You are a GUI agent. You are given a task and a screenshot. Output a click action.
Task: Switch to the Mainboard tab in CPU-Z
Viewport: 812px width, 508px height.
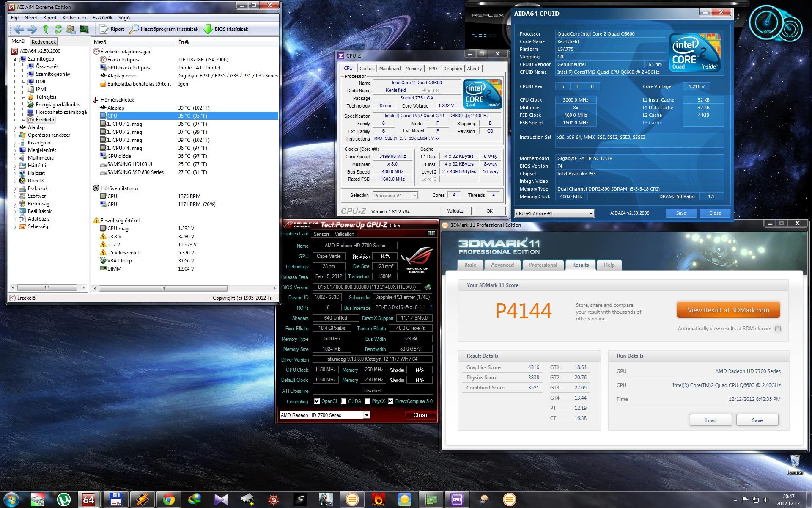click(390, 69)
